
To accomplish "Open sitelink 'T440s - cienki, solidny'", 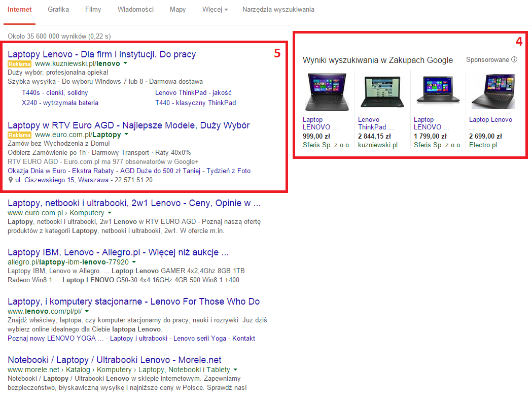I will coord(55,93).
